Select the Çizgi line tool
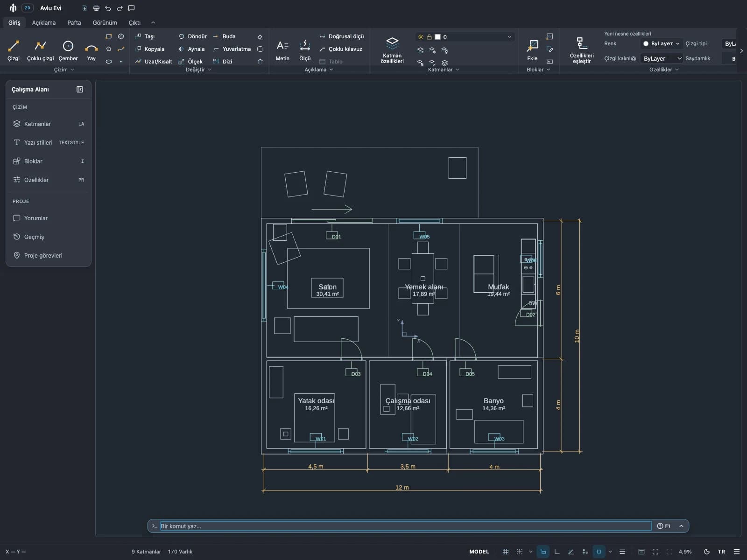747x560 pixels. coord(14,50)
